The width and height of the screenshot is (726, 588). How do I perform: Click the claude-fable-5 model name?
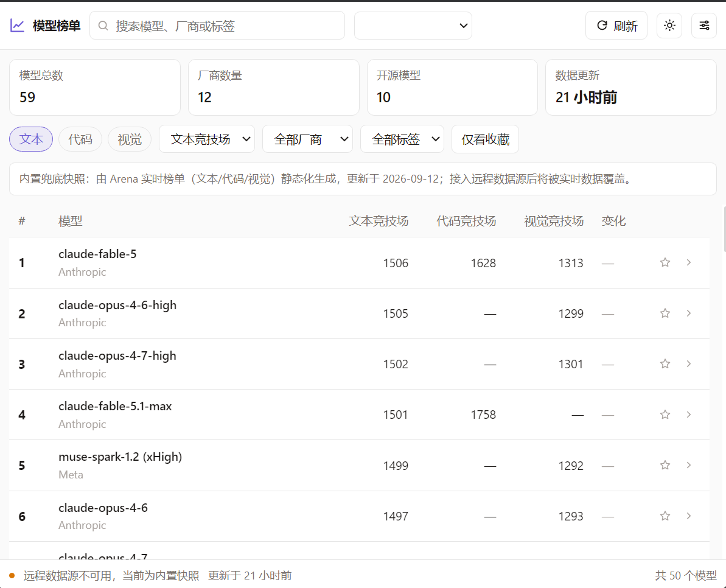tap(97, 254)
